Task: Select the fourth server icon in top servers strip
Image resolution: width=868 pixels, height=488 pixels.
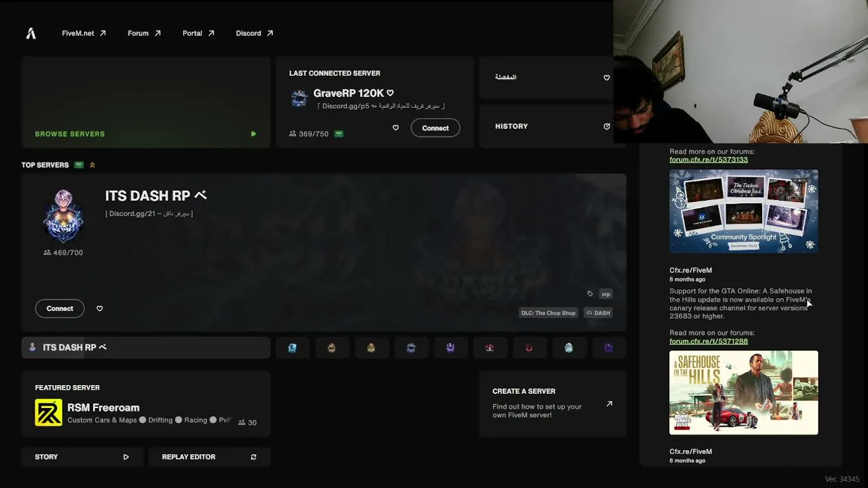Action: [411, 348]
